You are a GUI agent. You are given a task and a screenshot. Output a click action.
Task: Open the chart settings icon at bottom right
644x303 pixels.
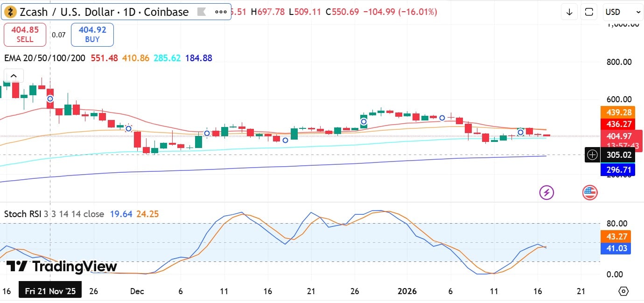(x=623, y=291)
